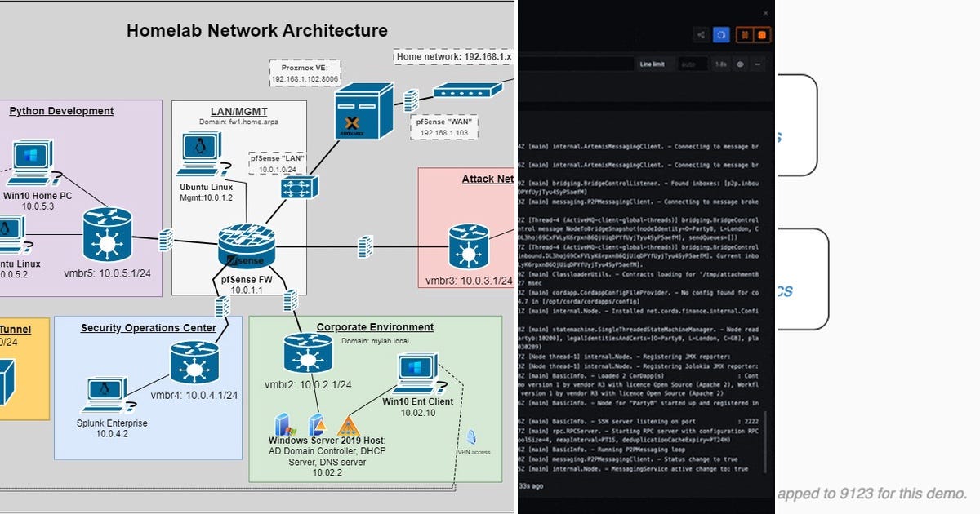Expand the dash dropdown next to the eye icon

point(758,64)
